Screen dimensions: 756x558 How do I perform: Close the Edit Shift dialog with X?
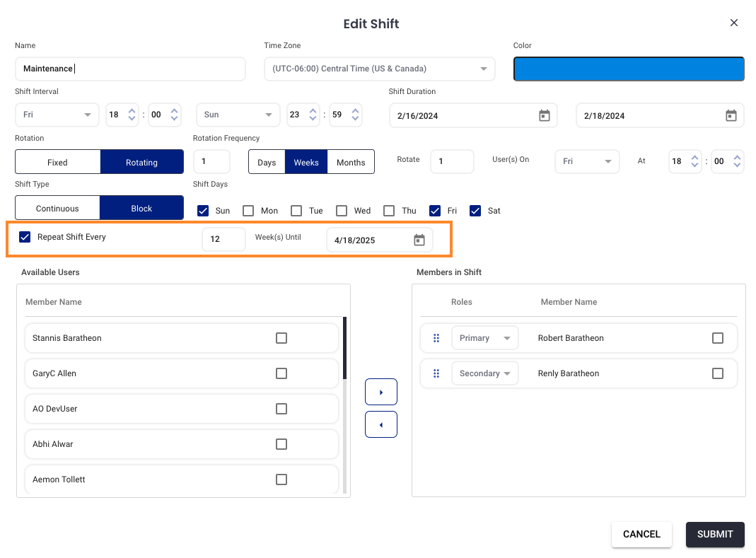(x=733, y=23)
